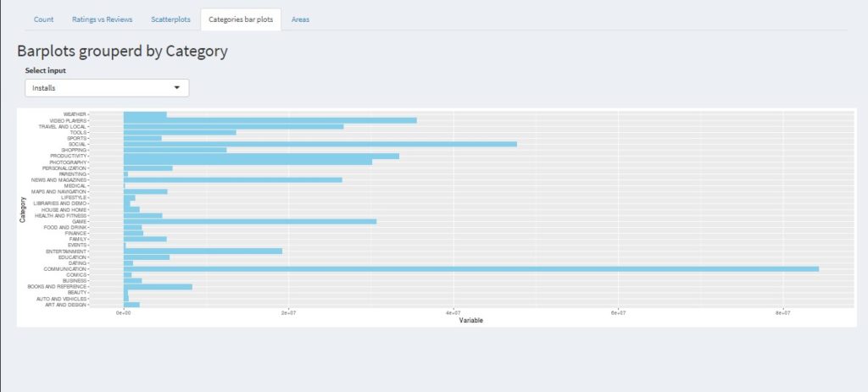Click the ENTERTAINMENT category bar

(x=203, y=251)
